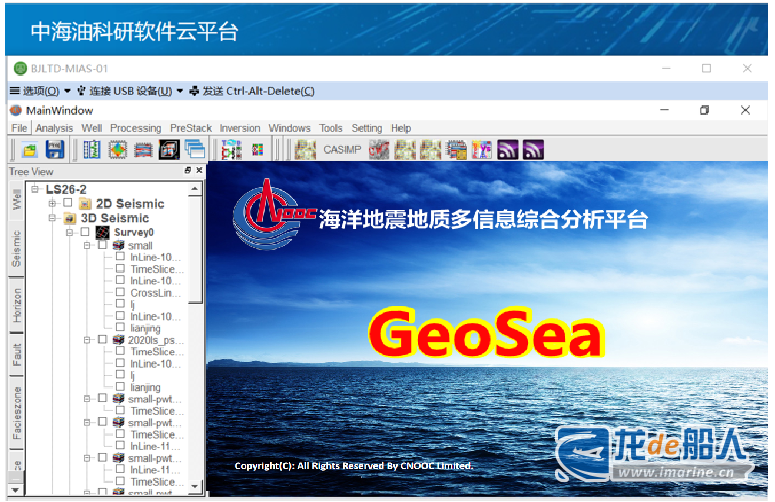
Task: Click the mosaic icon left of CASIMP
Action: tap(305, 150)
